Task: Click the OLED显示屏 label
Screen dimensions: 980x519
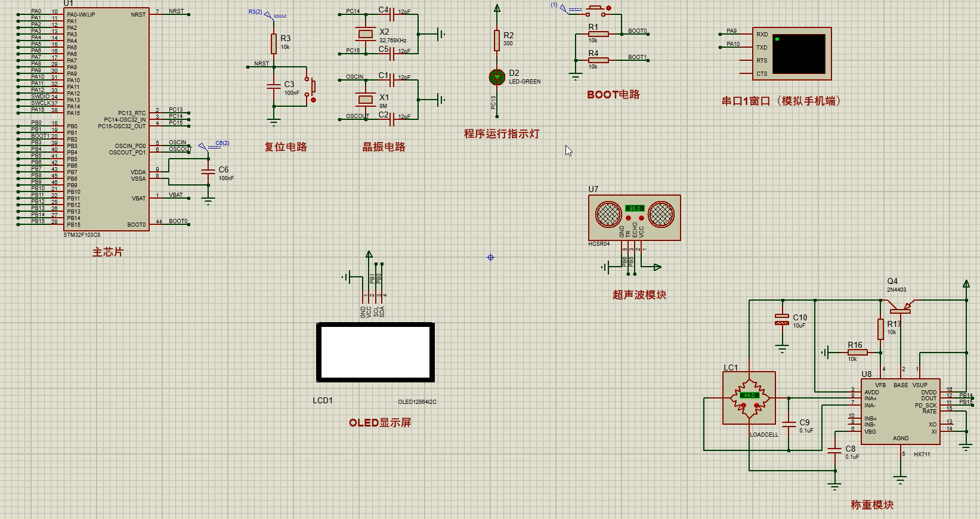Action: 380,422
